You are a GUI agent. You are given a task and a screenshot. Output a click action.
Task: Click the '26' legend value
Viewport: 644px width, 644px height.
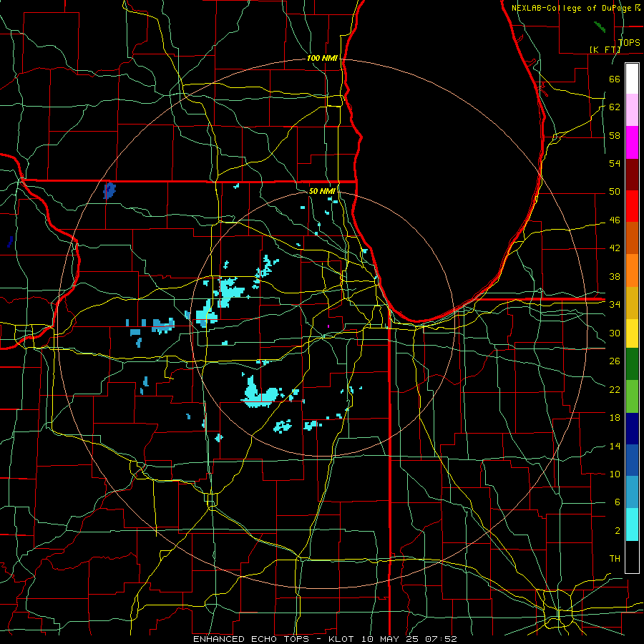click(615, 361)
